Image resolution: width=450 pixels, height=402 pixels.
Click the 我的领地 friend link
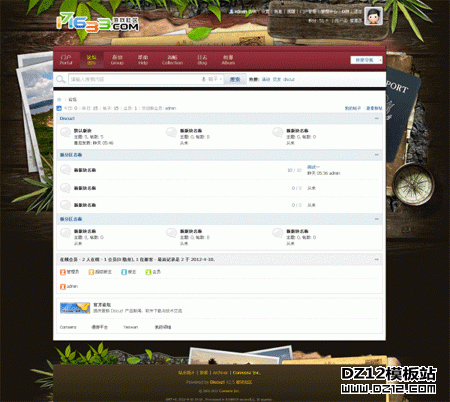click(163, 327)
